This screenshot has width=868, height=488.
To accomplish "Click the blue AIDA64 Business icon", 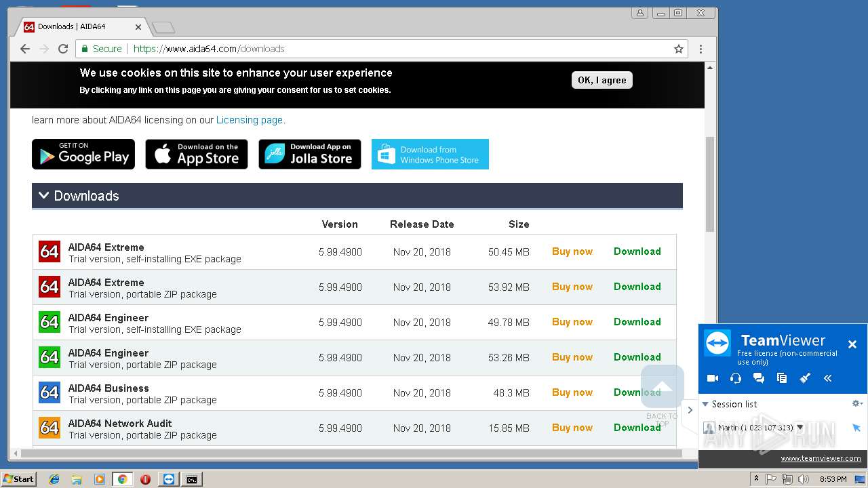I will pyautogui.click(x=50, y=393).
